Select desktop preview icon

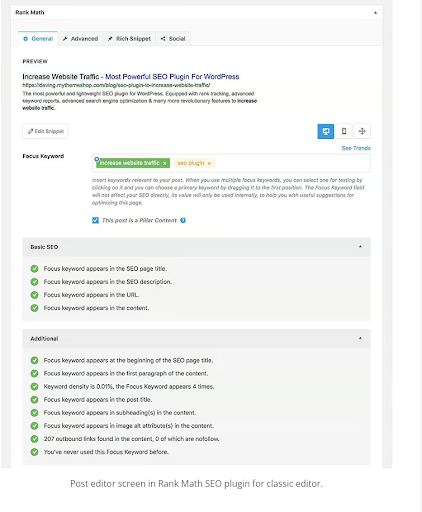[x=326, y=131]
